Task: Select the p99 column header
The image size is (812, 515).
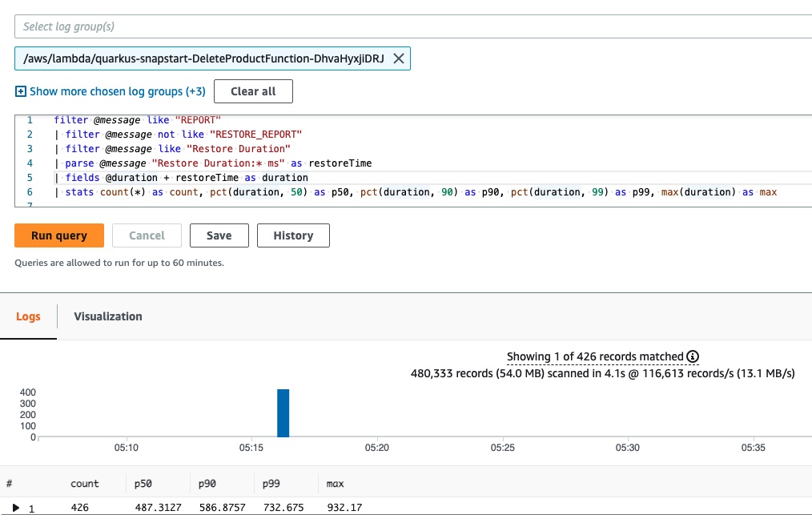Action: [x=271, y=484]
